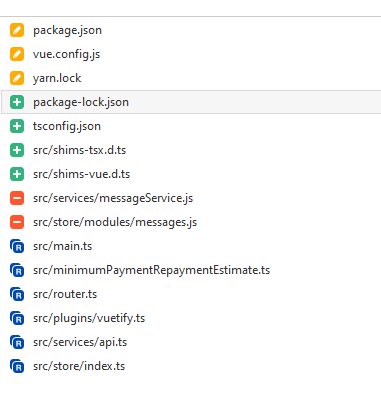Click the blue renamed icon for src/main.ts
Screen dimensions: 381x398
click(x=17, y=246)
